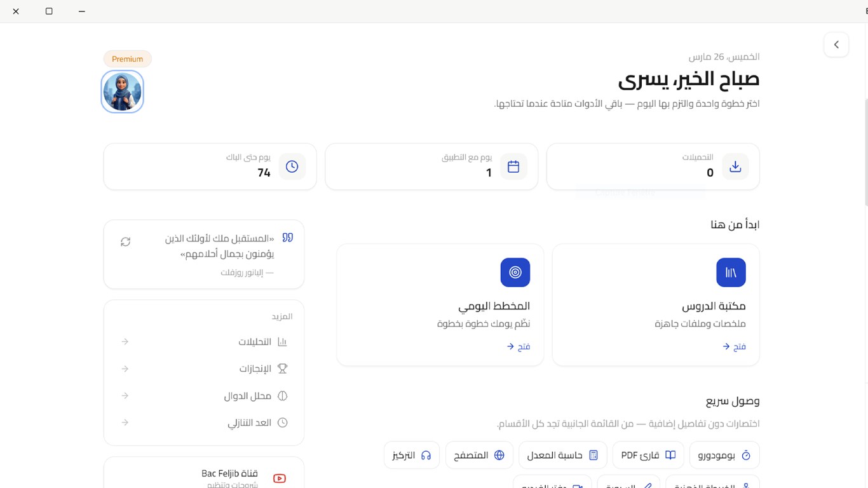The image size is (868, 488).
Task: Click the date text الخميس، 26 مارس
Action: (724, 57)
